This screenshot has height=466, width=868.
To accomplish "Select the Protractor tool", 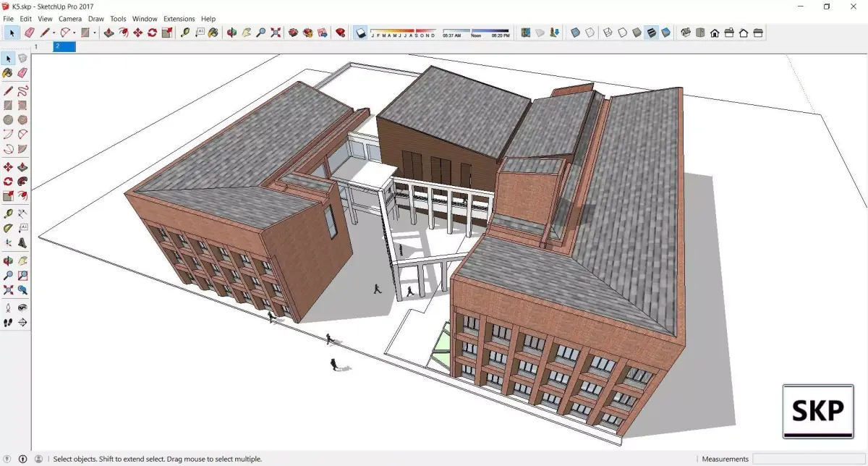I will coord(8,228).
